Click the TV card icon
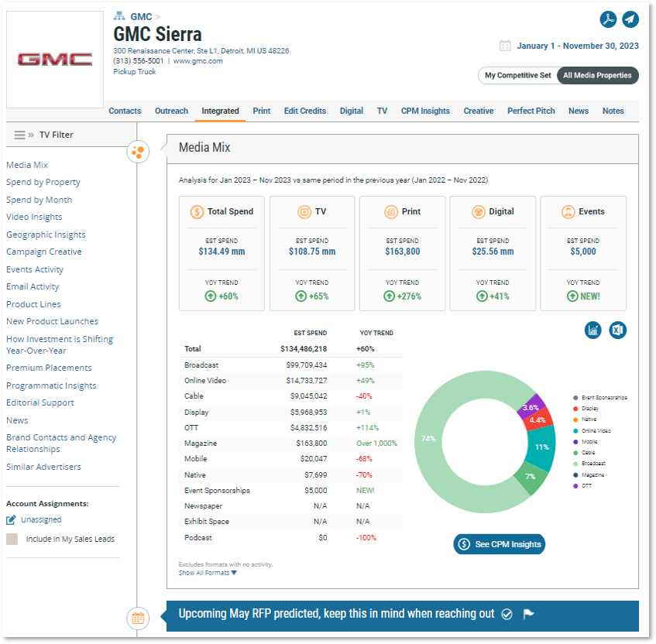The height and width of the screenshot is (644, 656). pos(304,212)
